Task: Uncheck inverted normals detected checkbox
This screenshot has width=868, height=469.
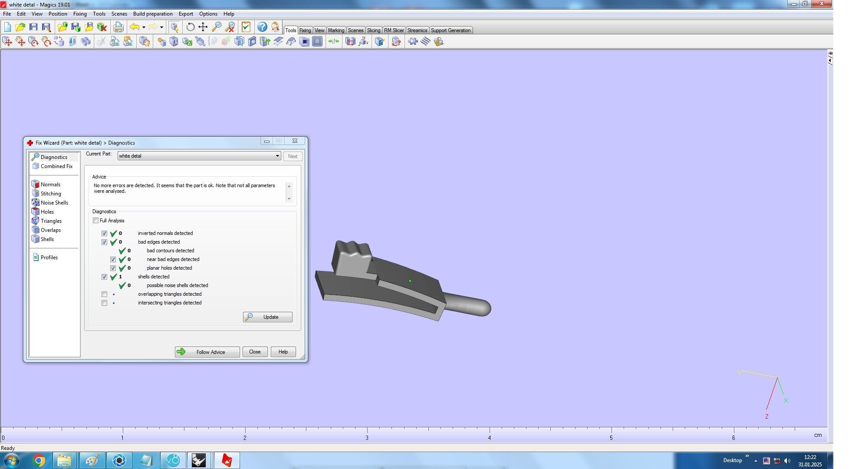Action: [104, 233]
